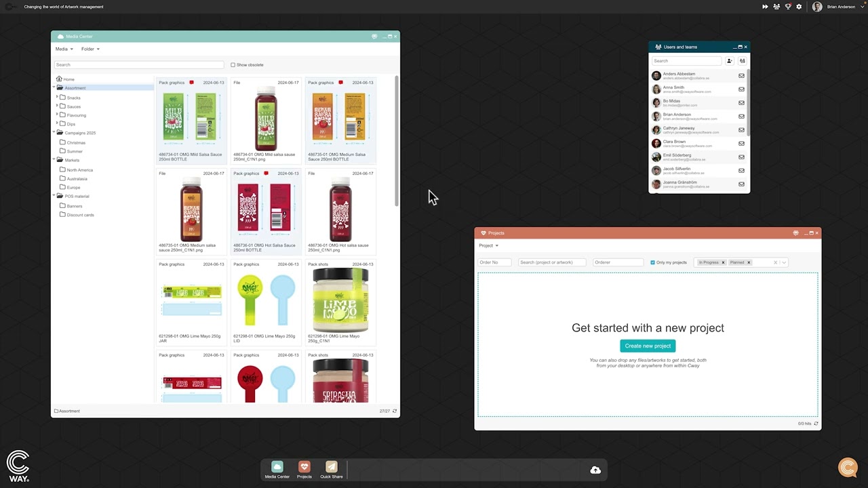Click the Users and teams list scrollbar

749,103
